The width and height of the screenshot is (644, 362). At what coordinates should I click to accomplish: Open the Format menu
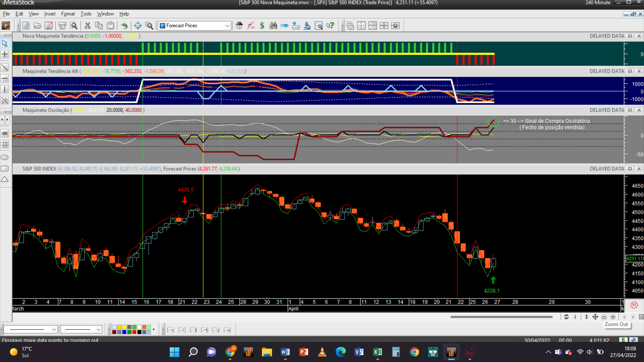[x=68, y=14]
